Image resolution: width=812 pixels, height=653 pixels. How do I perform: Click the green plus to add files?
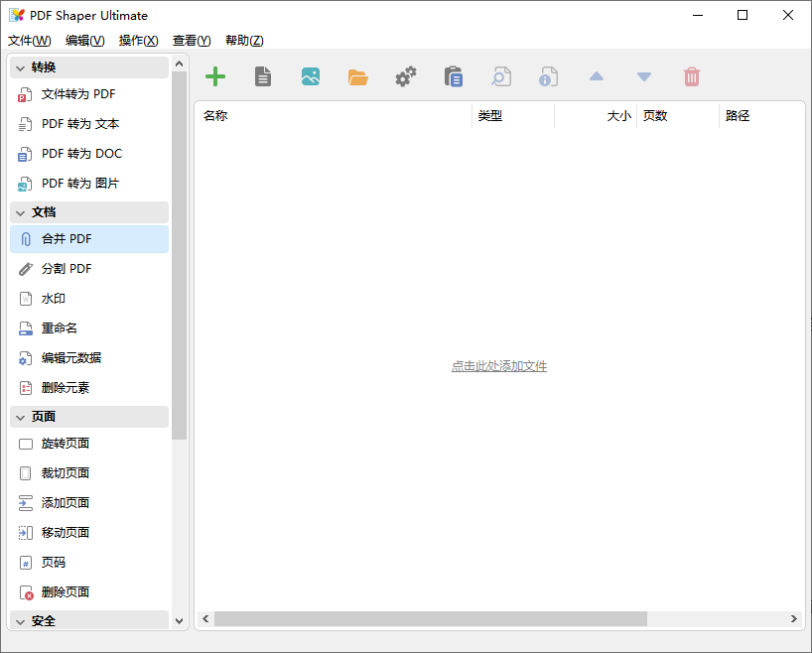coord(214,76)
